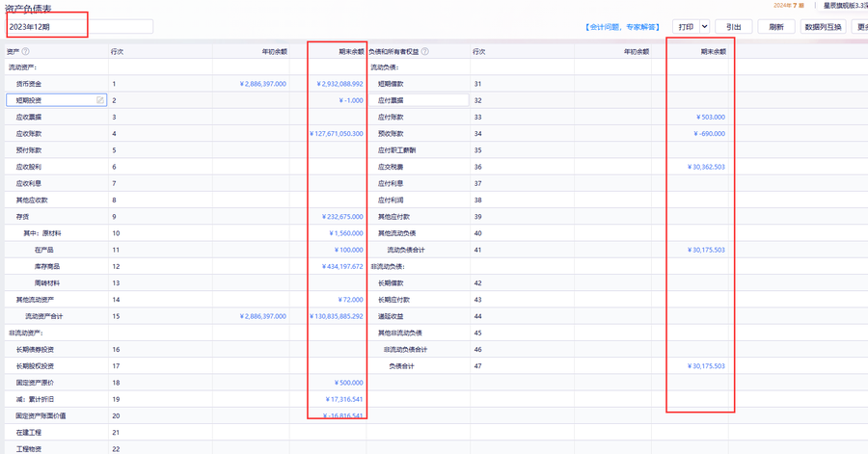Open 会计问题，专家解答 link
Image resolution: width=868 pixels, height=454 pixels.
click(x=623, y=27)
